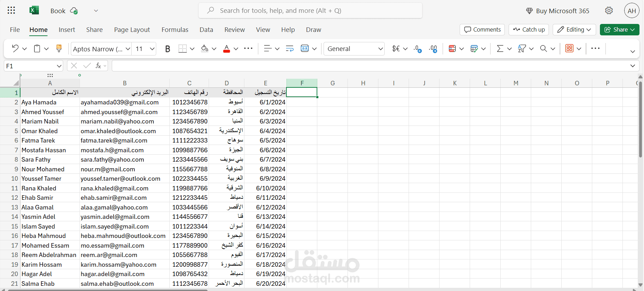Image resolution: width=644 pixels, height=291 pixels.
Task: Apply the red font color
Action: [x=226, y=49]
